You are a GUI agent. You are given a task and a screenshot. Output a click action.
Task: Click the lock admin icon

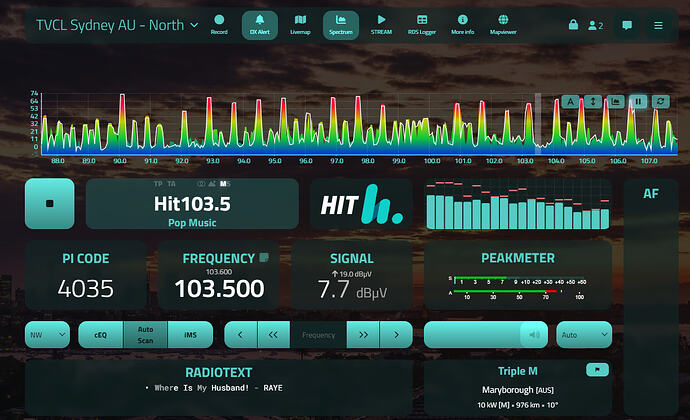point(573,25)
